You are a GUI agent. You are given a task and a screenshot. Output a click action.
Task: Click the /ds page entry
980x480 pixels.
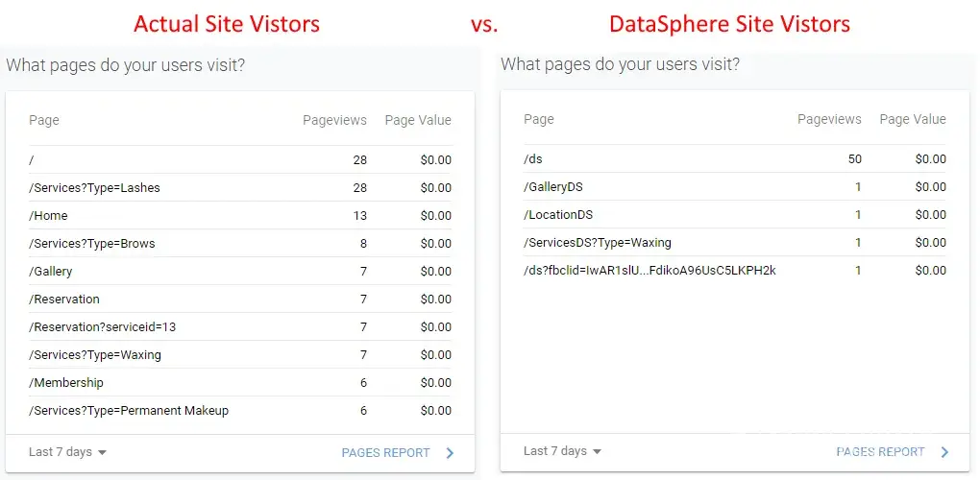coord(533,159)
